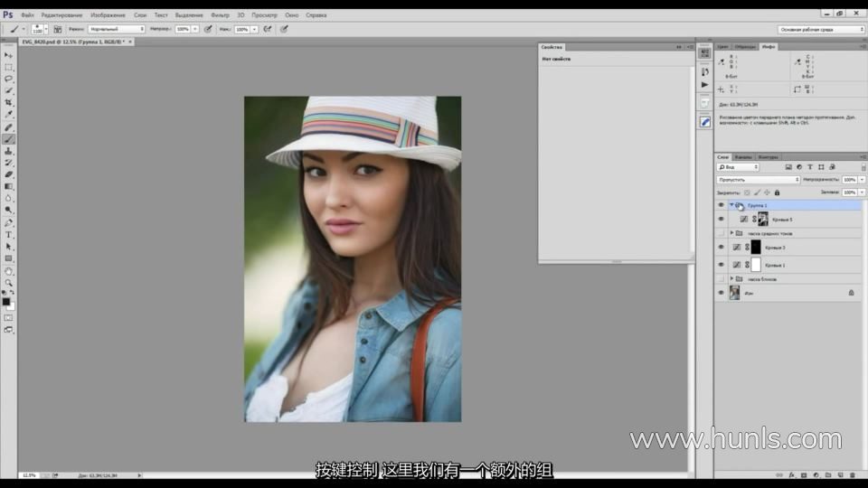The image size is (868, 488).
Task: Hide the Кривые 3 layer
Action: click(721, 247)
